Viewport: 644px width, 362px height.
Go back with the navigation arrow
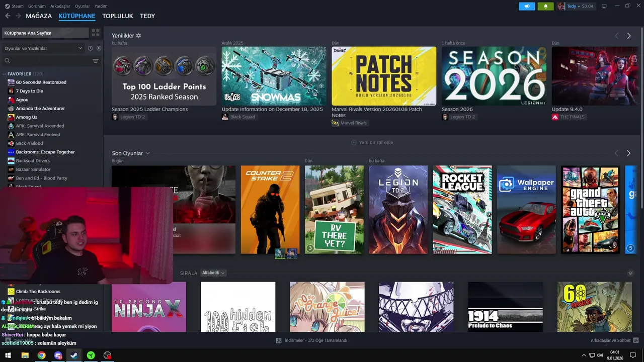(8, 16)
